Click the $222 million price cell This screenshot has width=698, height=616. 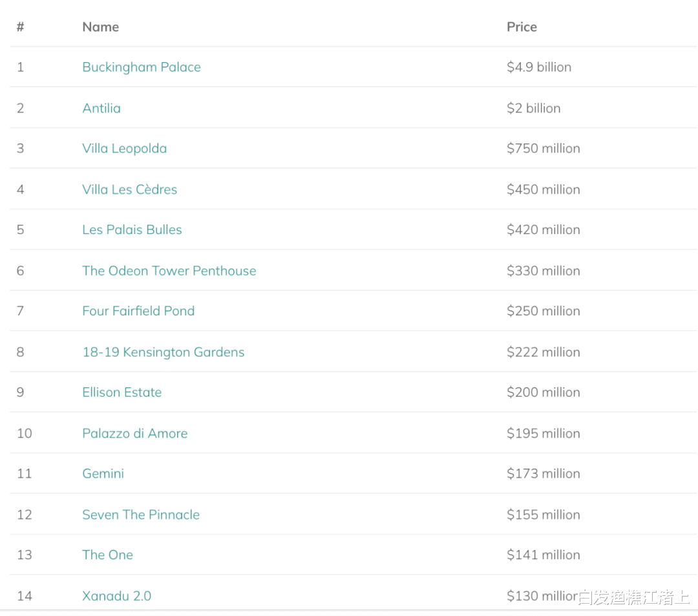544,352
